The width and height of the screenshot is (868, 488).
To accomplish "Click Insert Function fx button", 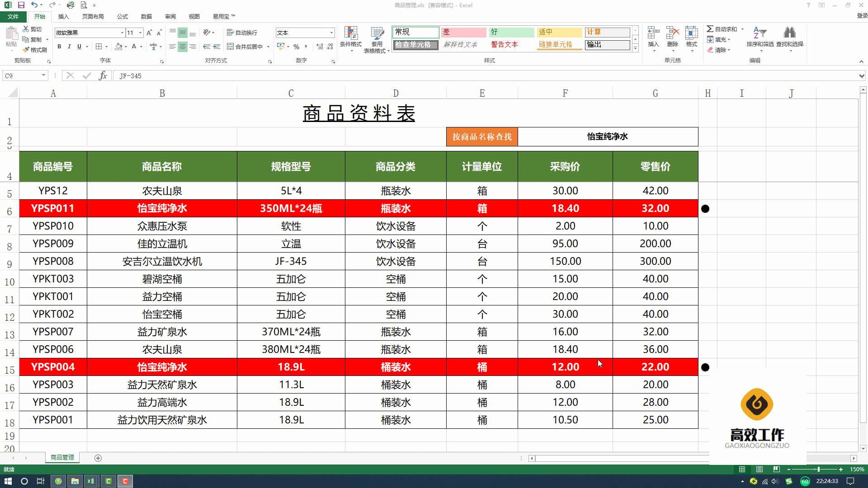I will (103, 76).
